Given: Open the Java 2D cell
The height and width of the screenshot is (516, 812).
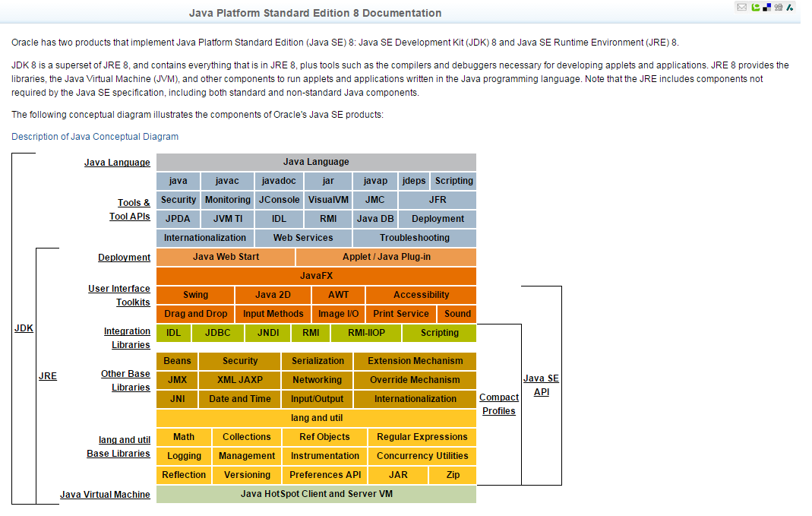Looking at the screenshot, I should (273, 295).
